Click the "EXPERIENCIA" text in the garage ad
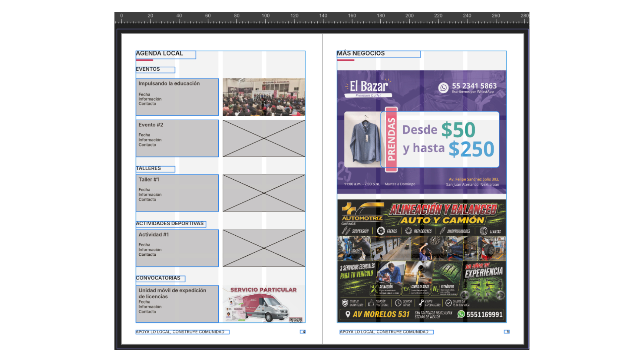The image size is (644, 362). [484, 273]
